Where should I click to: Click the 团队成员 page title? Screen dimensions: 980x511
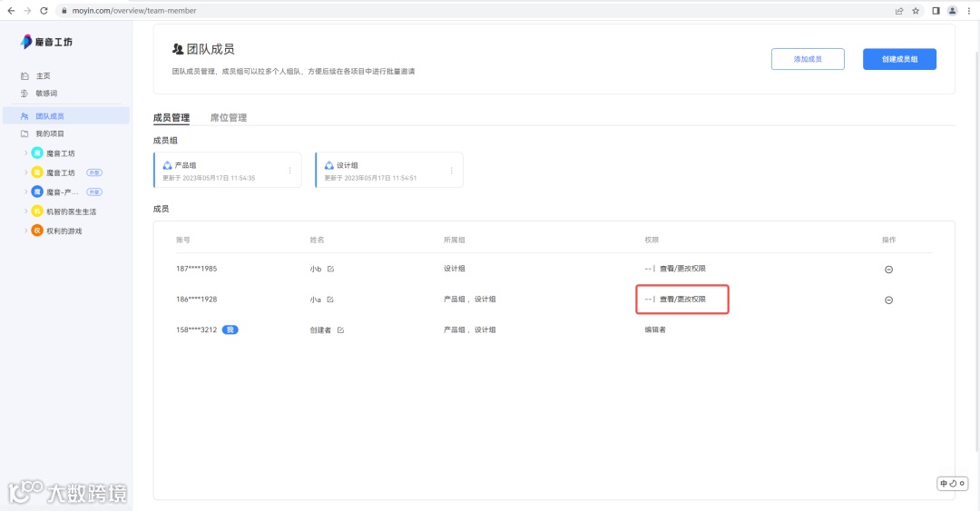[210, 49]
